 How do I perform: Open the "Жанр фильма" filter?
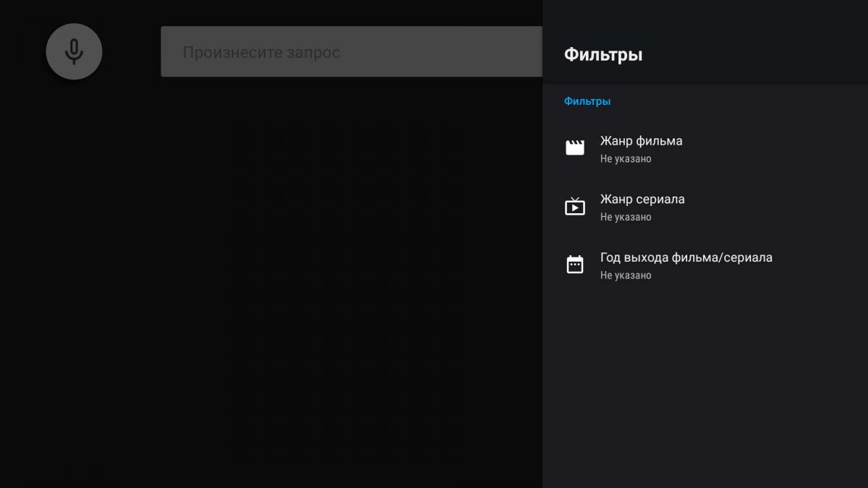point(705,149)
